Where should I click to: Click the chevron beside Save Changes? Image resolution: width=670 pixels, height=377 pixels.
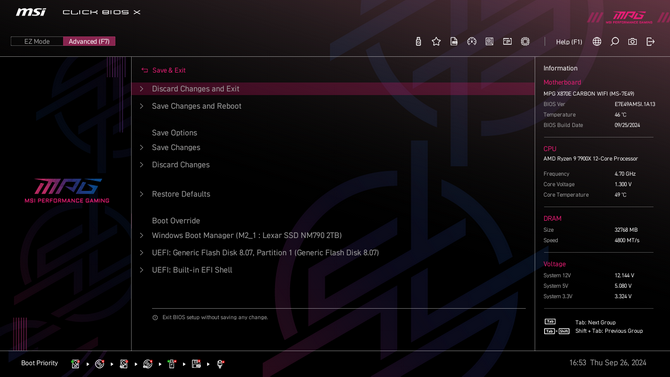[x=141, y=147]
